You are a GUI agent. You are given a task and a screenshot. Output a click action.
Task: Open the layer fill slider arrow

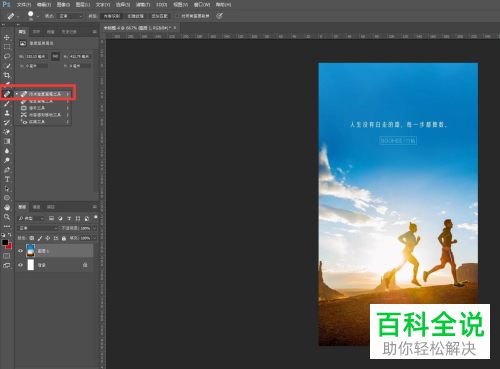[94, 238]
